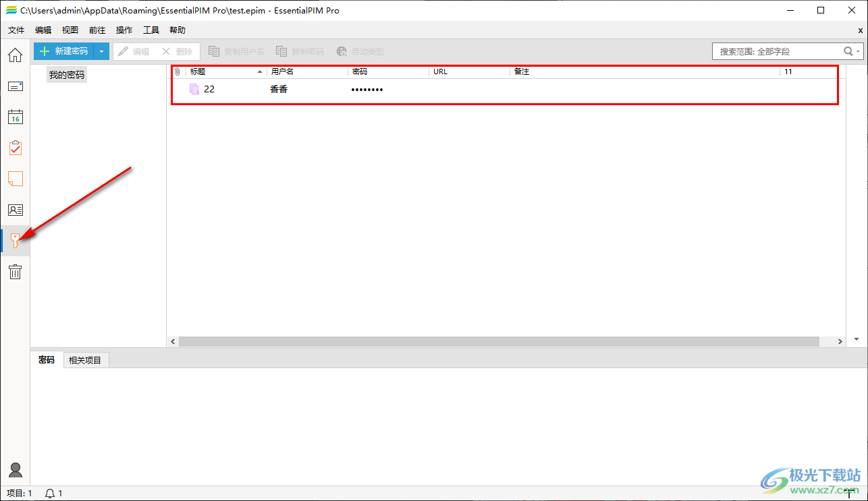Screen dimensions: 868x501
Task: Click 复制密码 copy password button
Action: pyautogui.click(x=300, y=51)
